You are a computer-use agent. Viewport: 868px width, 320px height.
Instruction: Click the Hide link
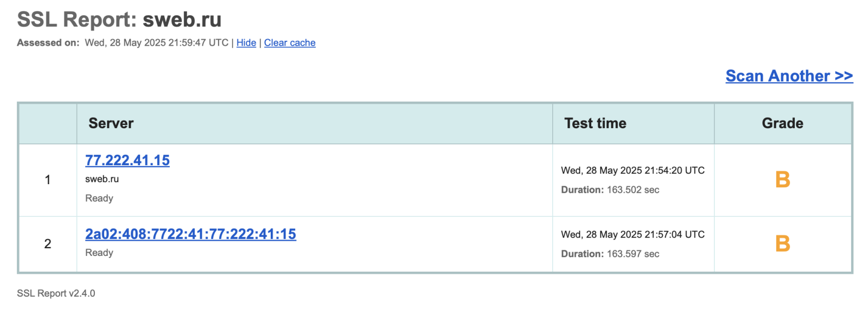pos(246,43)
